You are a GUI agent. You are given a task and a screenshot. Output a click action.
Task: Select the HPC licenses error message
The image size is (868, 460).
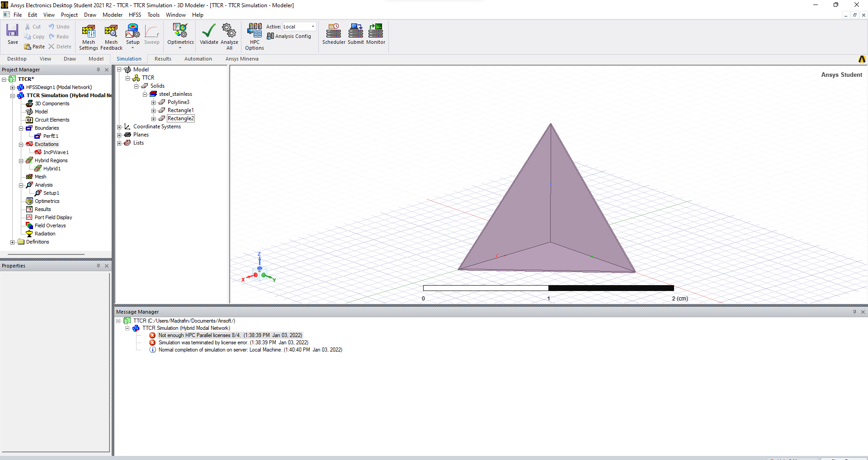[230, 335]
